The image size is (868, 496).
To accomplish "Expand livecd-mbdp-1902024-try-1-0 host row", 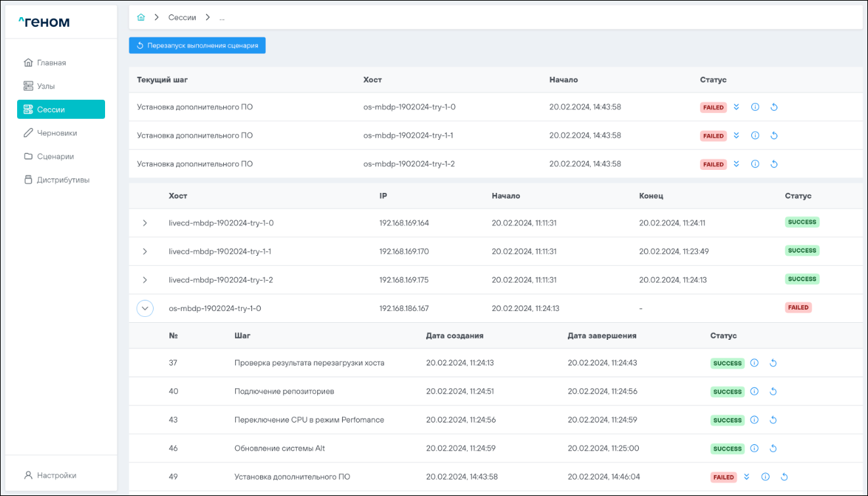I will click(x=145, y=223).
